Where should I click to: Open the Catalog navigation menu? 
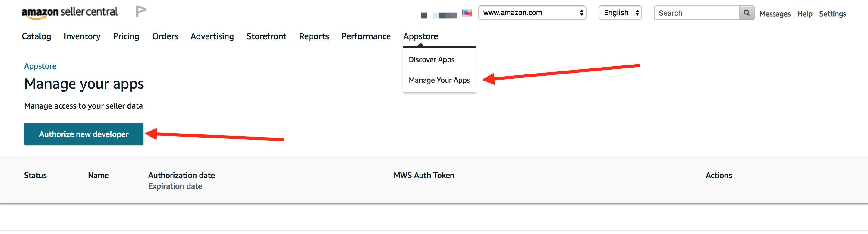point(36,36)
